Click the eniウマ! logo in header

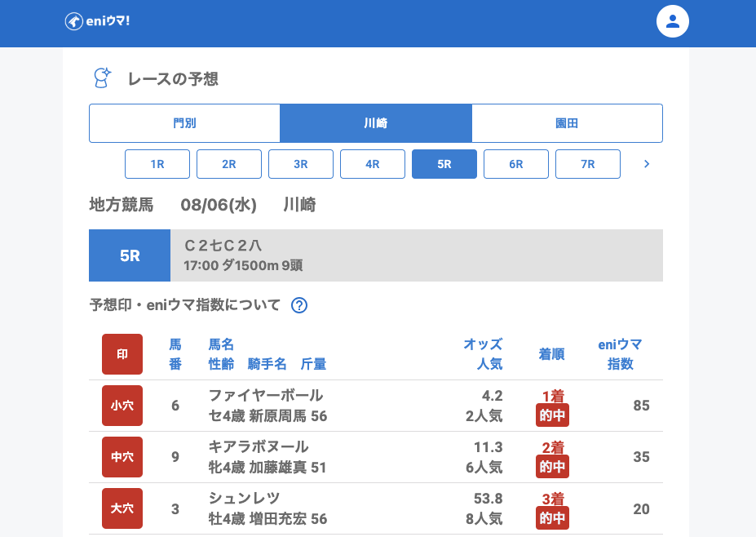pyautogui.click(x=97, y=21)
